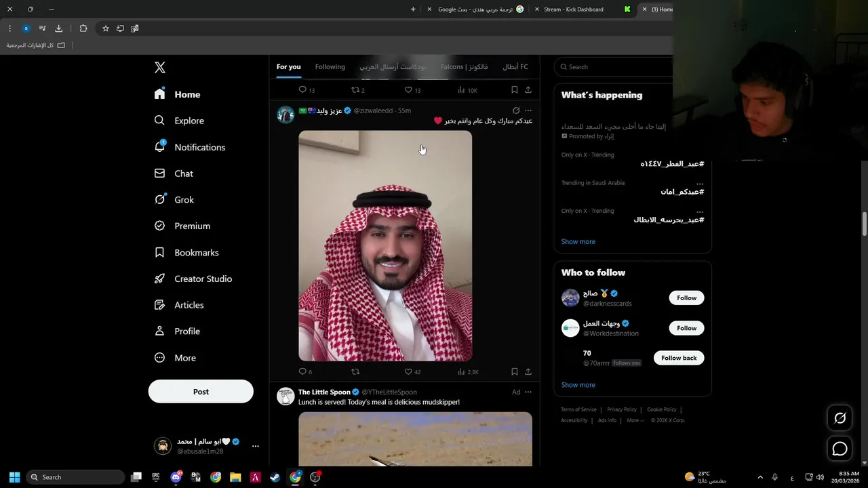The height and width of the screenshot is (488, 868).
Task: Open Grok explain icon on @zizwaleedd post
Action: coord(516,110)
